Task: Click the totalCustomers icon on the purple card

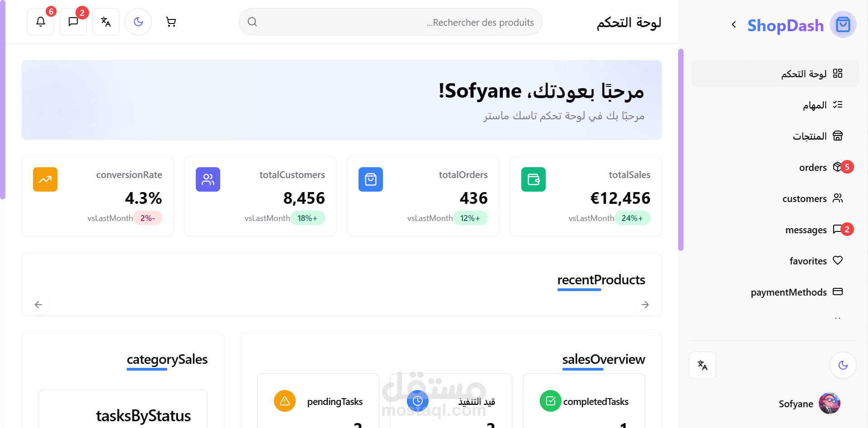Action: click(208, 179)
